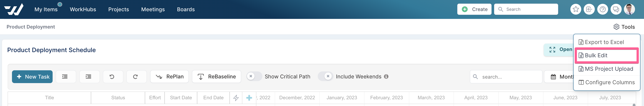
Task: Add a column with the plus icon
Action: [x=249, y=98]
